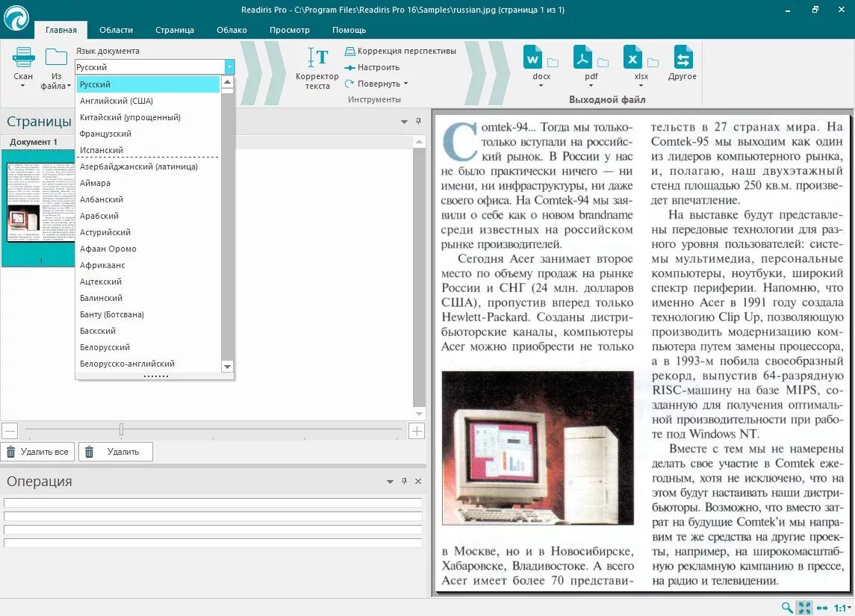Click the computer photo in document

point(538,448)
